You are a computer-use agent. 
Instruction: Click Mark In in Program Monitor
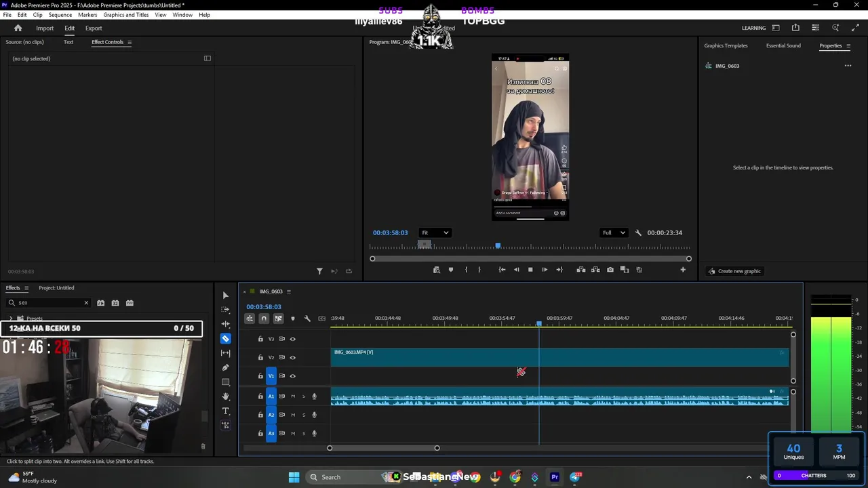point(466,270)
